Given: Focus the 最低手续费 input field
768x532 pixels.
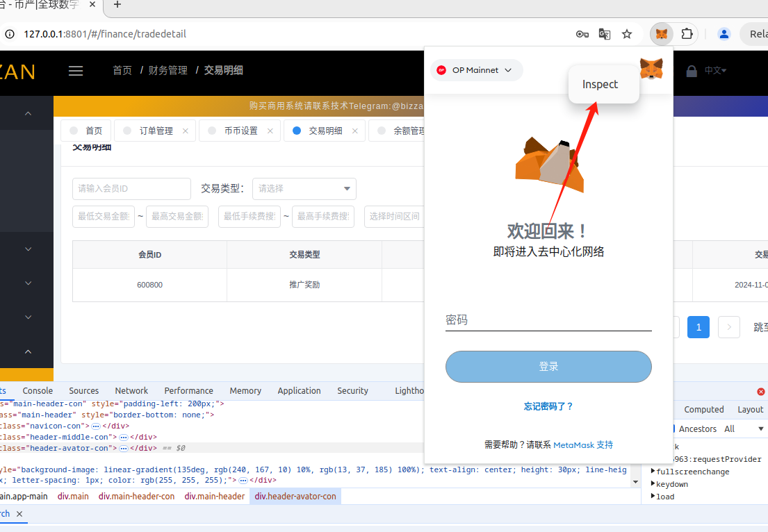Looking at the screenshot, I should [x=250, y=216].
